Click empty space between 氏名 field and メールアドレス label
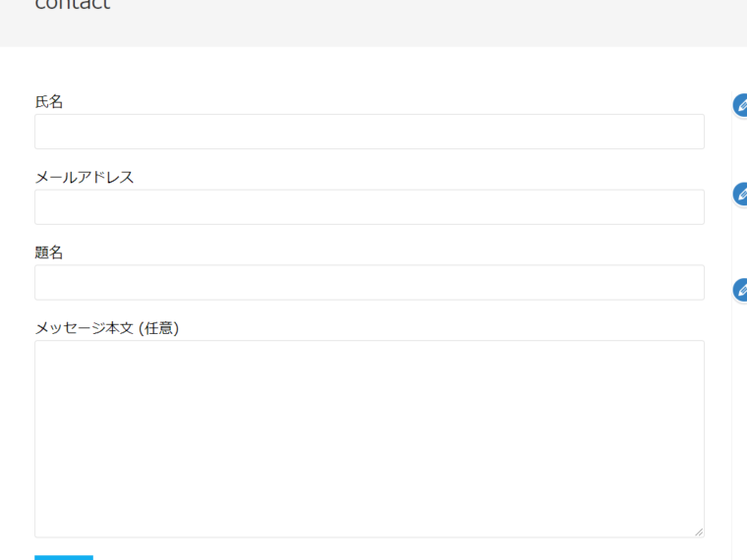This screenshot has width=747, height=560. click(x=370, y=159)
